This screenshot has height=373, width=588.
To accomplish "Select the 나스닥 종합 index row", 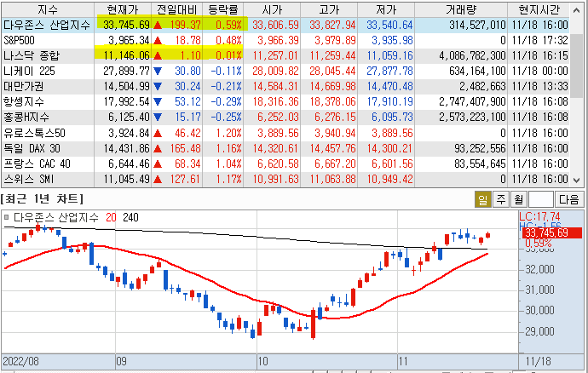I will pyautogui.click(x=285, y=56).
